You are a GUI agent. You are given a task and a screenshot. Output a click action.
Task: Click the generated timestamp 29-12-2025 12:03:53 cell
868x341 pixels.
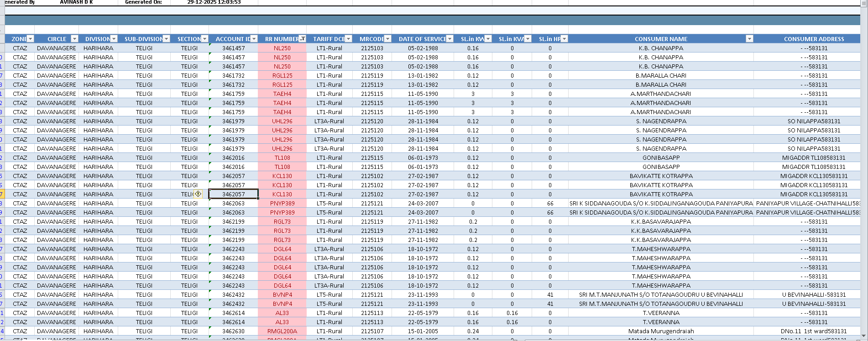coord(214,2)
